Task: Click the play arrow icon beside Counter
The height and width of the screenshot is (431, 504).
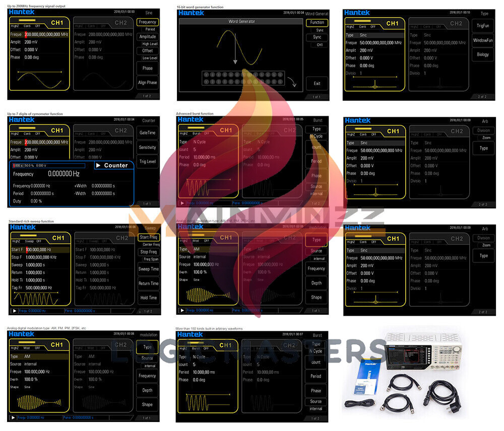Action: point(98,165)
